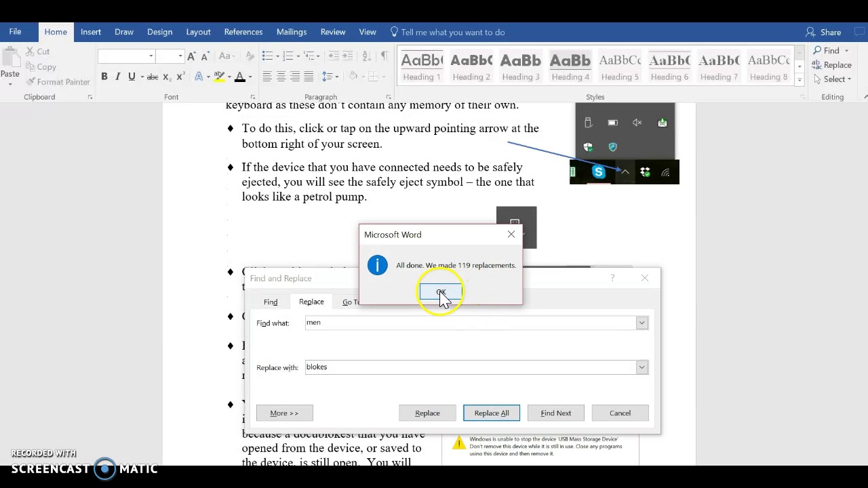The image size is (868, 488).
Task: Align the text to the left
Action: 267,77
